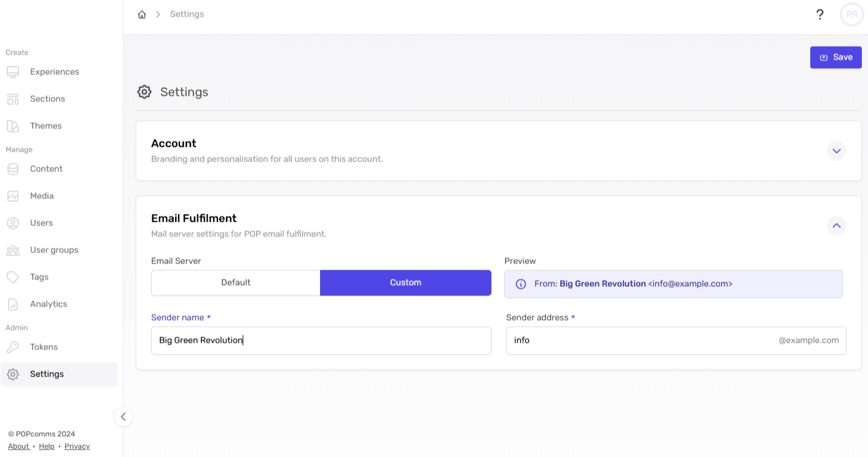Image resolution: width=868 pixels, height=457 pixels.
Task: Click the Tokens key icon
Action: click(x=13, y=347)
